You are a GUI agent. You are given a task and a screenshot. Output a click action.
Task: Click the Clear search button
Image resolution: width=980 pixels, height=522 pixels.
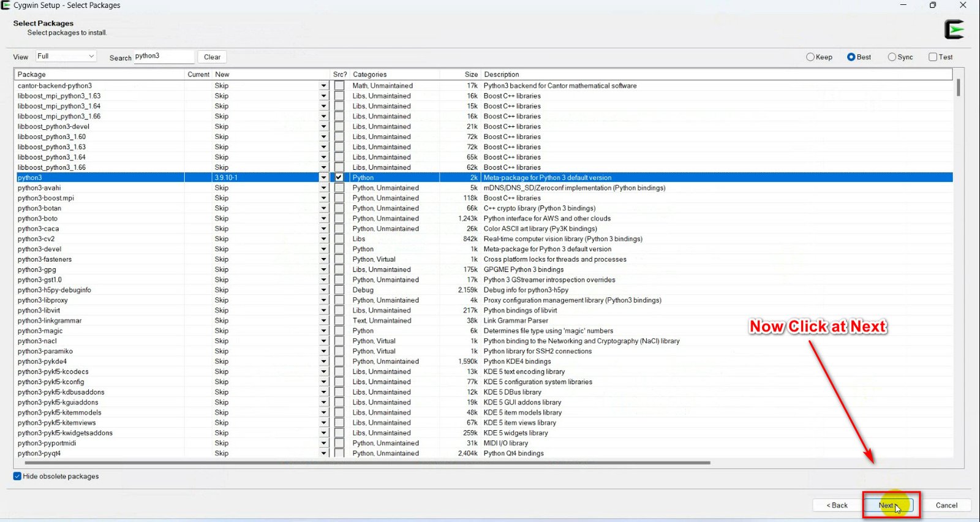212,57
